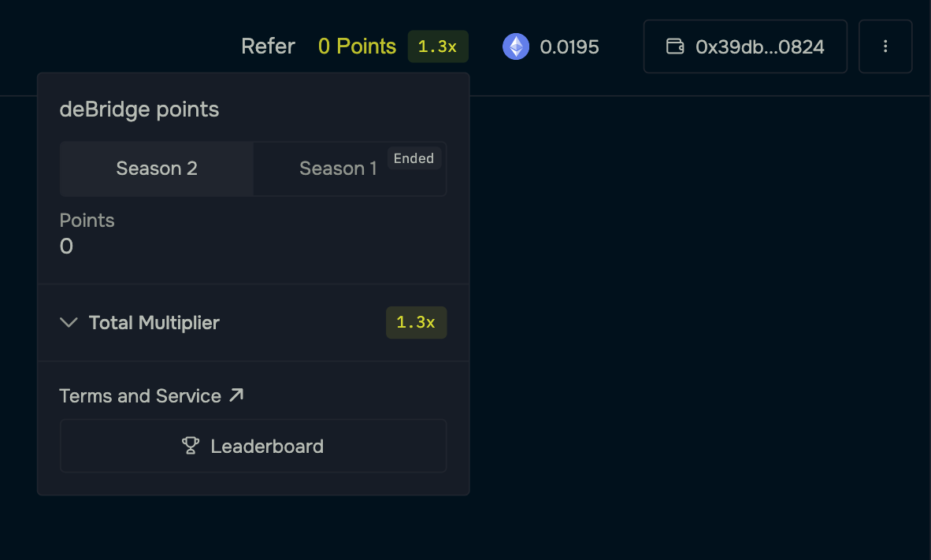Viewport: 931px width, 560px height.
Task: Click the Points value 0 in panel
Action: point(67,247)
